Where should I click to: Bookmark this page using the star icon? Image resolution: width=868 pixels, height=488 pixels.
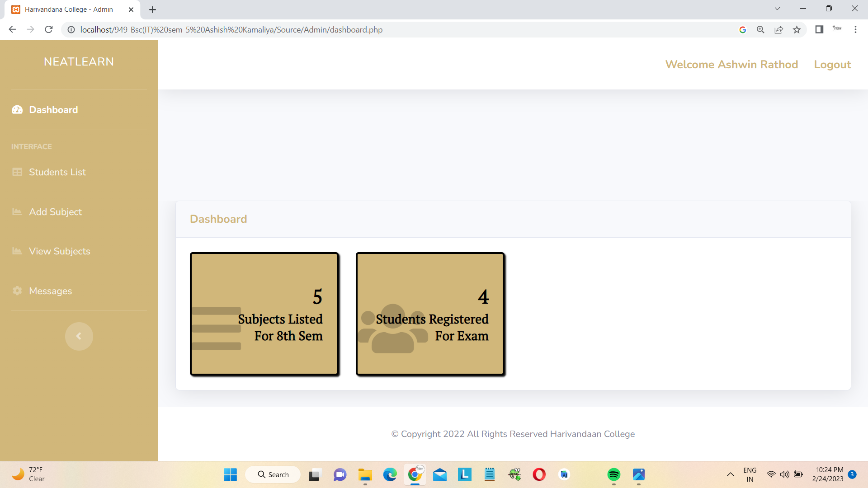pos(797,29)
